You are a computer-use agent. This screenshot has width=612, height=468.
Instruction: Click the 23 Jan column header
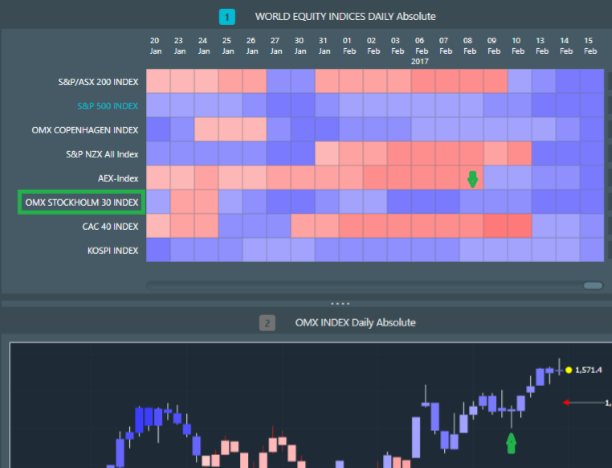(x=179, y=46)
